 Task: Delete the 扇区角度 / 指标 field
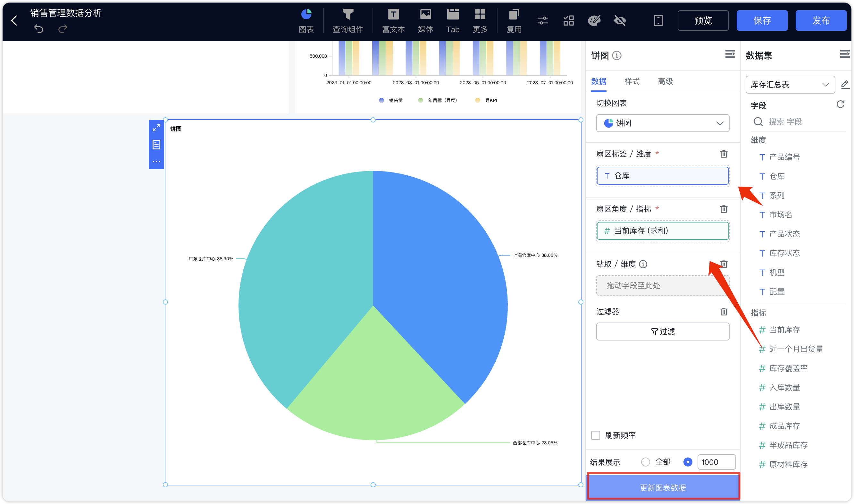coord(724,209)
